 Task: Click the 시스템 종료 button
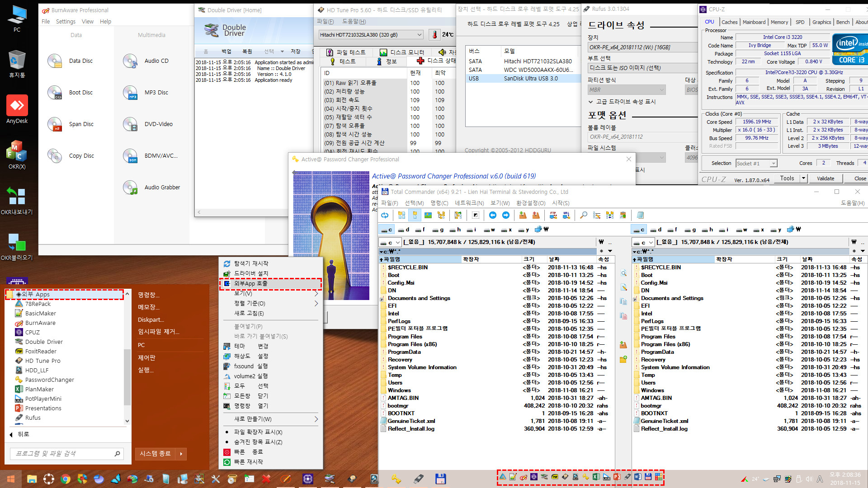coord(156,454)
